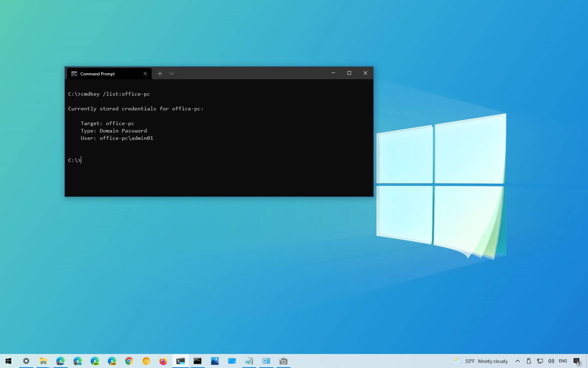Launch the Edge Dev channel browser
Screen dimensions: 588x368
[x=95, y=361]
